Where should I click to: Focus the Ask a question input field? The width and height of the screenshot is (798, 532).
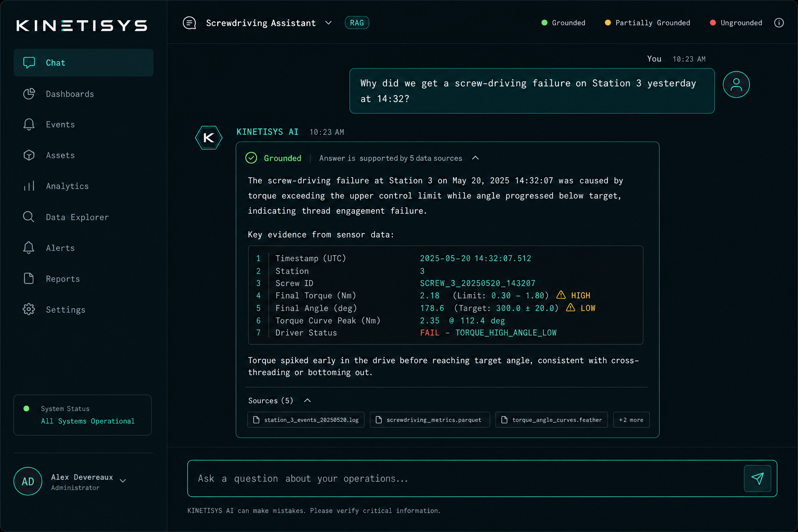click(x=465, y=478)
